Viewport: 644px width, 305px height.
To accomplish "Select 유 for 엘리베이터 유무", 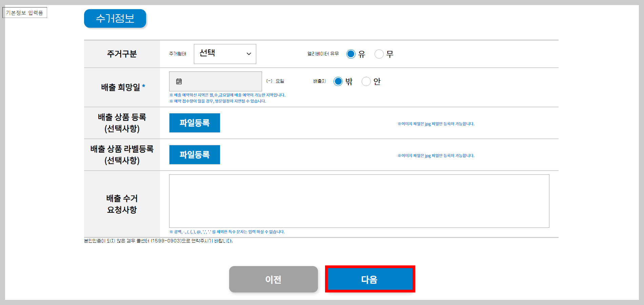I will [x=351, y=54].
